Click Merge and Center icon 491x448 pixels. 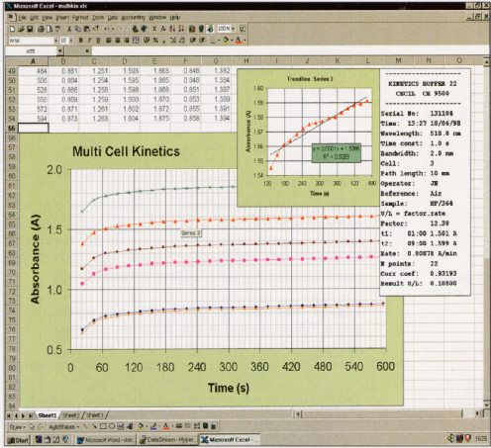click(x=136, y=41)
